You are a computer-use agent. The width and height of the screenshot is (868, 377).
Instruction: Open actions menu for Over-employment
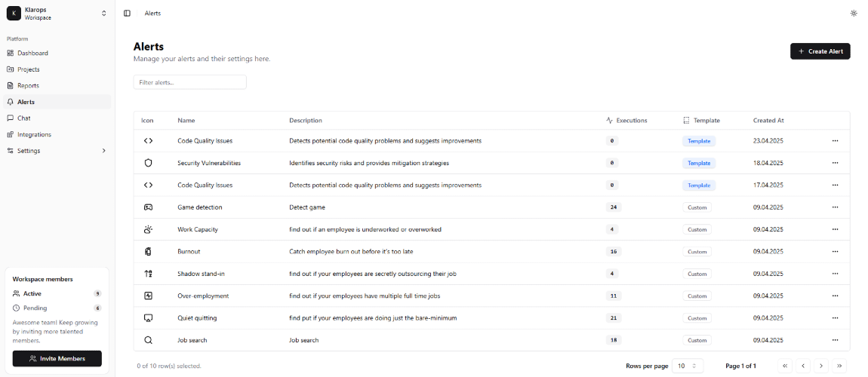pyautogui.click(x=835, y=296)
